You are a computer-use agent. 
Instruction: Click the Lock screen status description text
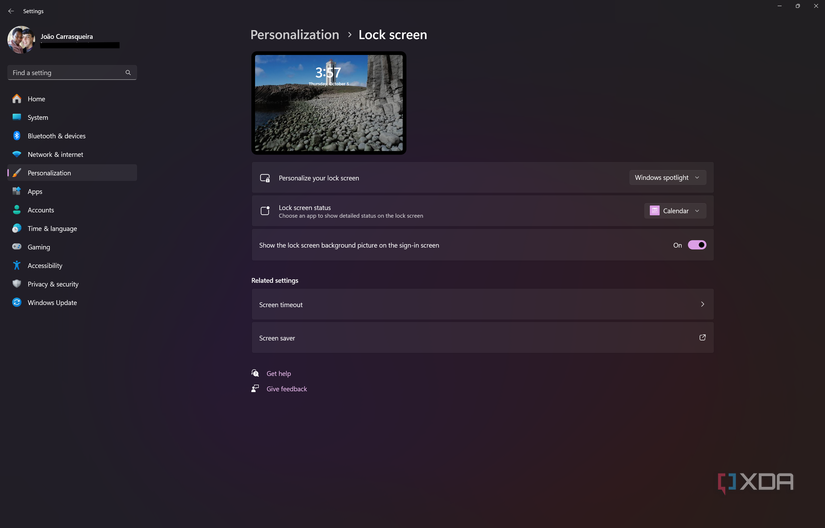(x=351, y=216)
